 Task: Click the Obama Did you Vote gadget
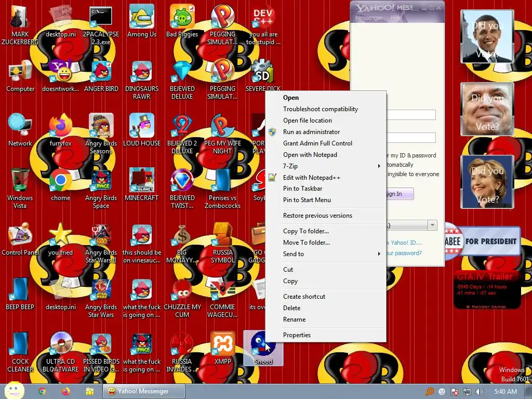pyautogui.click(x=487, y=36)
